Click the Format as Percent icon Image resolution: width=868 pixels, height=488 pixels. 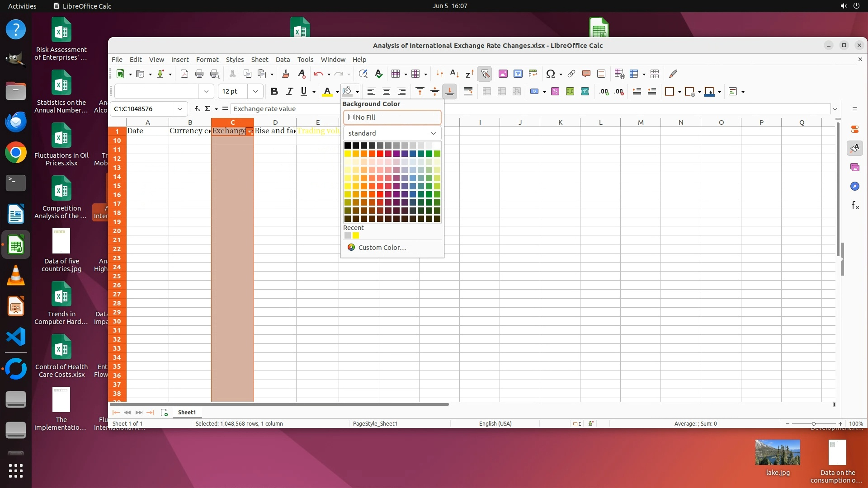coord(555,91)
